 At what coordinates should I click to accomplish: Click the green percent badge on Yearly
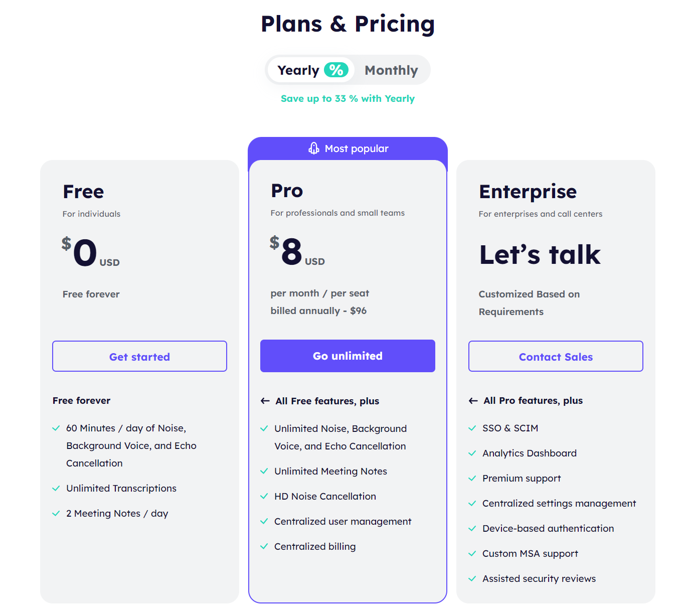pos(336,70)
